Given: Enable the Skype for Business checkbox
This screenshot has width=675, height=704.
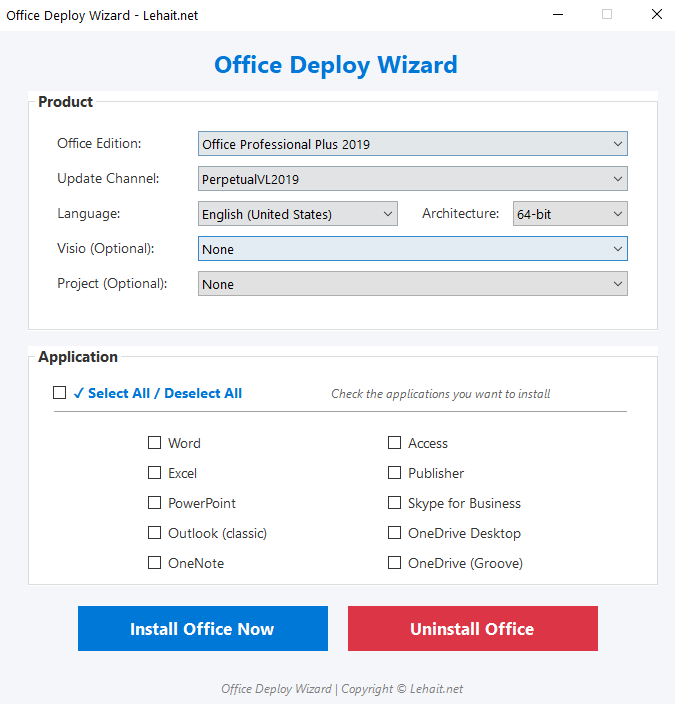Looking at the screenshot, I should [x=394, y=503].
